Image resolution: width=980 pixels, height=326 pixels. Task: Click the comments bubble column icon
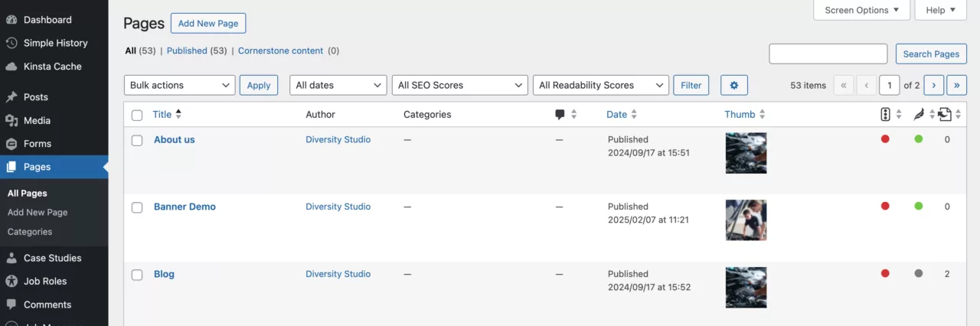pyautogui.click(x=560, y=115)
